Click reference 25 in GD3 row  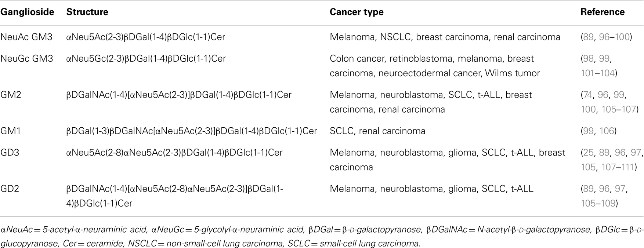pyautogui.click(x=588, y=153)
